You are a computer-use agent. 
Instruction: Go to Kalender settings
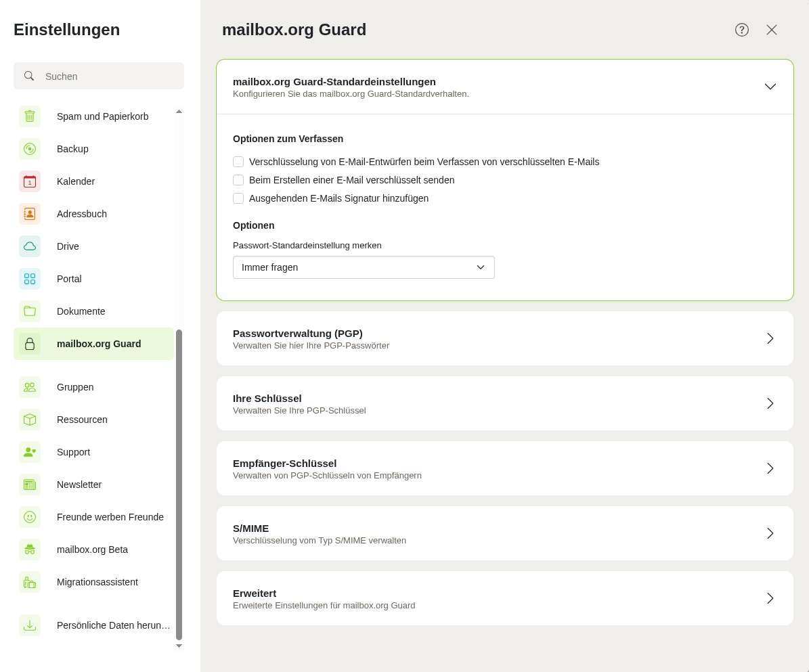point(94,181)
